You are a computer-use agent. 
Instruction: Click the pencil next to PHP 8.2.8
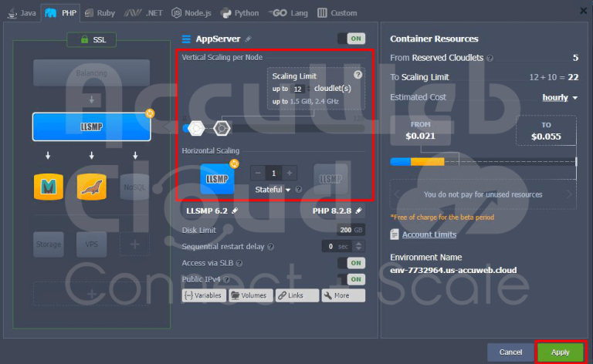click(360, 211)
